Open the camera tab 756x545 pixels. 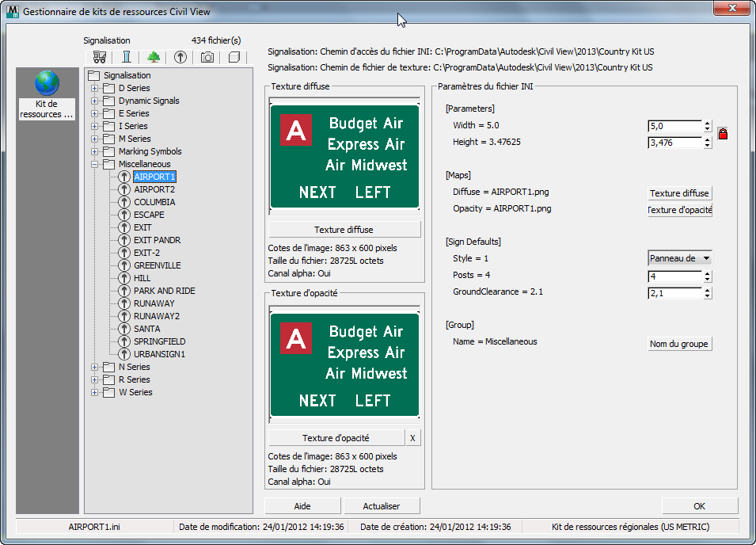(207, 57)
